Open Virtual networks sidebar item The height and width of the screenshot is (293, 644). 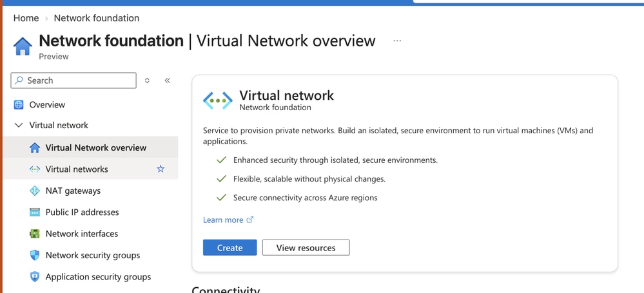tap(90, 169)
